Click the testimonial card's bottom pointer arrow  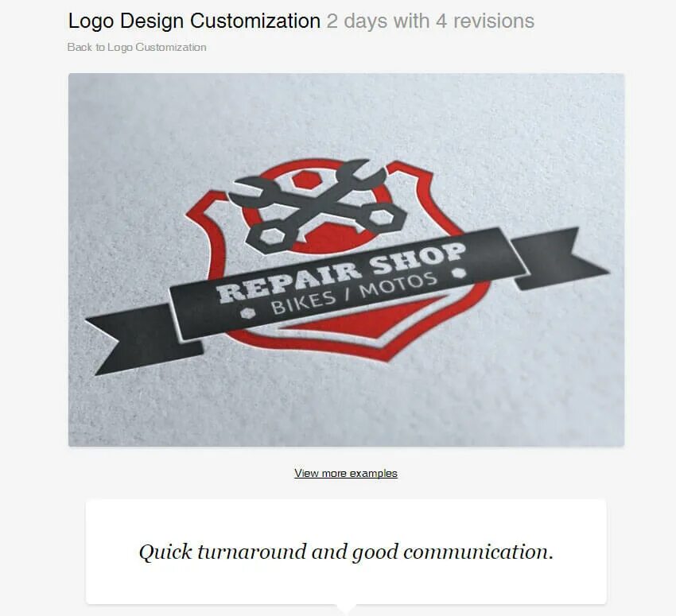[346, 608]
